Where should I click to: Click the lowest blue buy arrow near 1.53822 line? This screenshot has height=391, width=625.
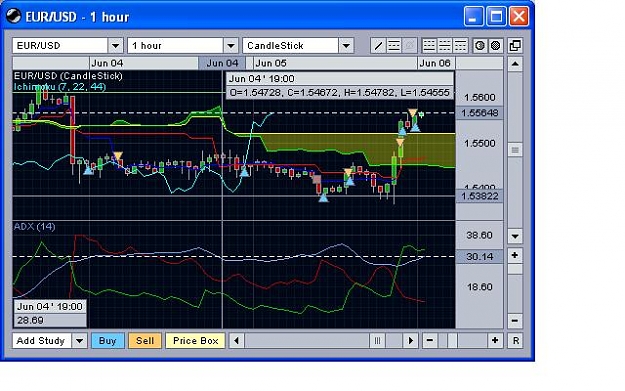324,197
